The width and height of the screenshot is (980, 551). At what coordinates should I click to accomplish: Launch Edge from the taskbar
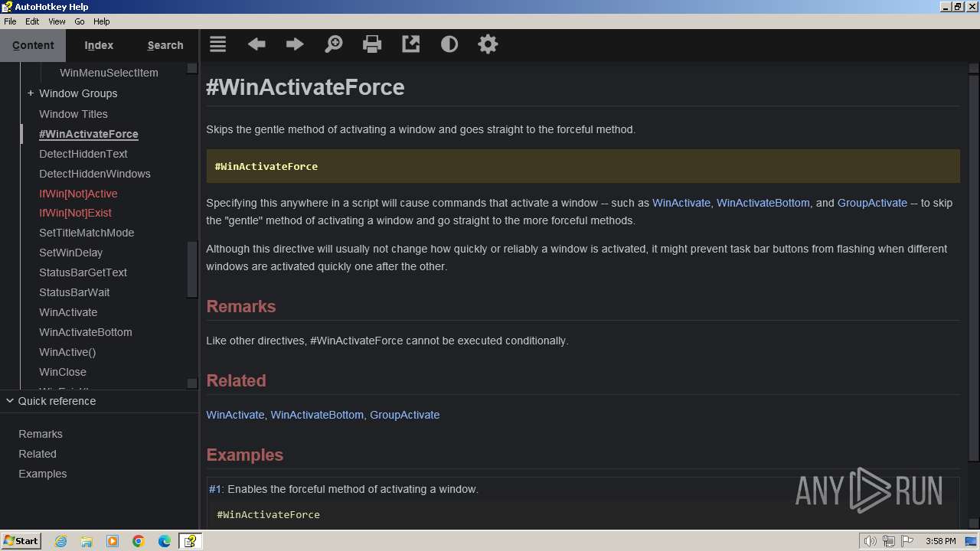coord(165,541)
